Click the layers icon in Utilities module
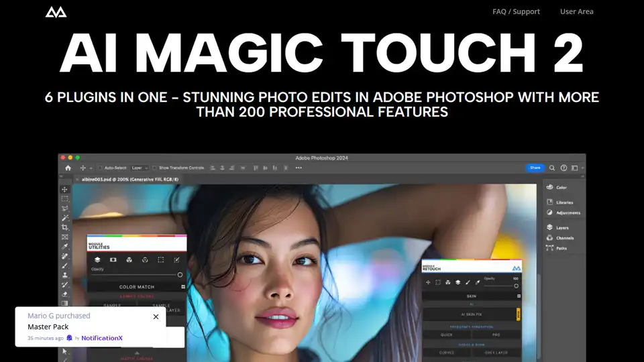This screenshot has width=644, height=362. 97,259
